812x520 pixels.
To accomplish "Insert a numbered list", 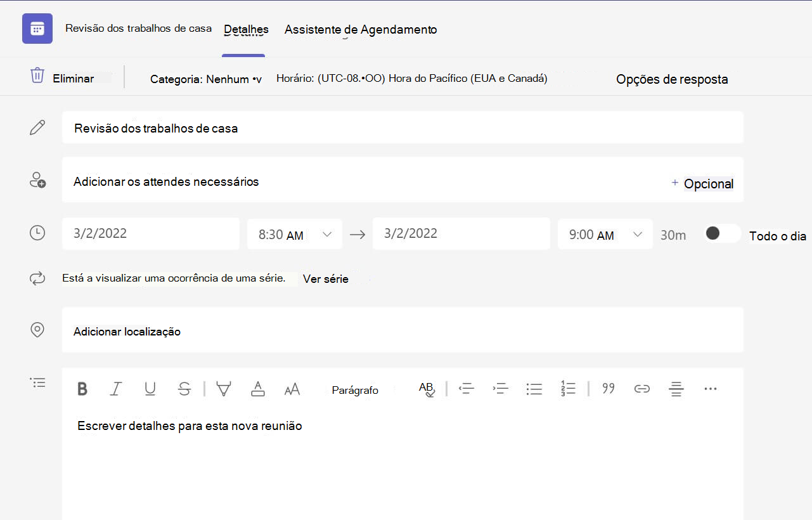I will coord(568,388).
